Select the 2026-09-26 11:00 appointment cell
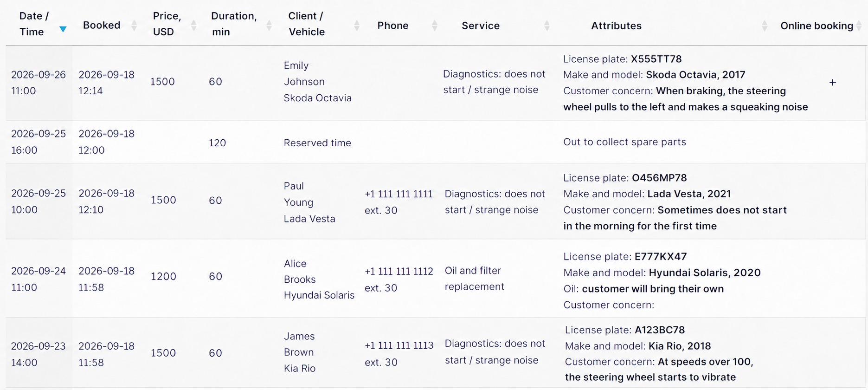The image size is (868, 390). tap(39, 83)
